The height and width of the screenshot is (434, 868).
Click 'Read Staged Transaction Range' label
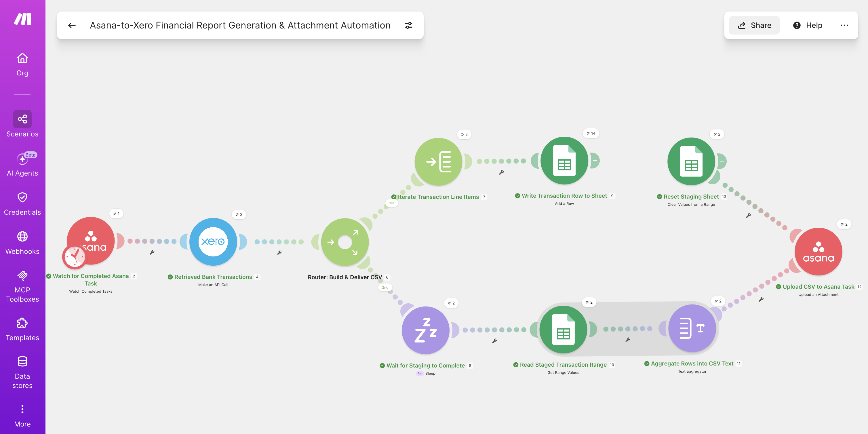click(563, 365)
